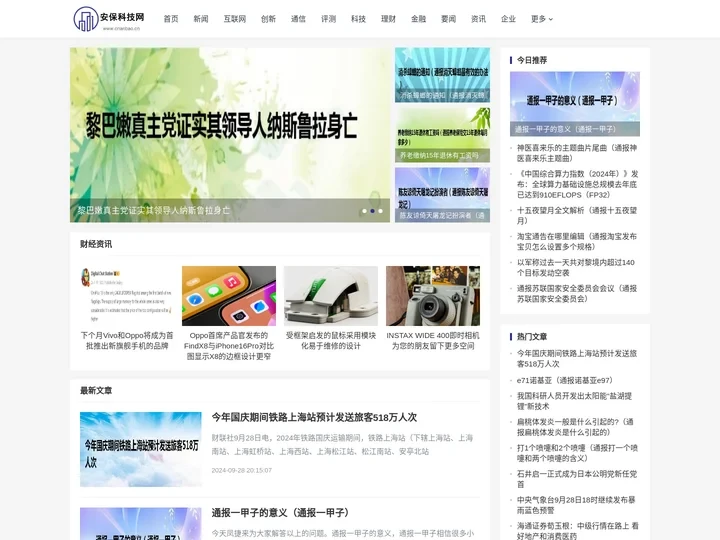Open headline 通报一甲子的意义 in 最新文章
This screenshot has height=540, width=720.
click(281, 513)
